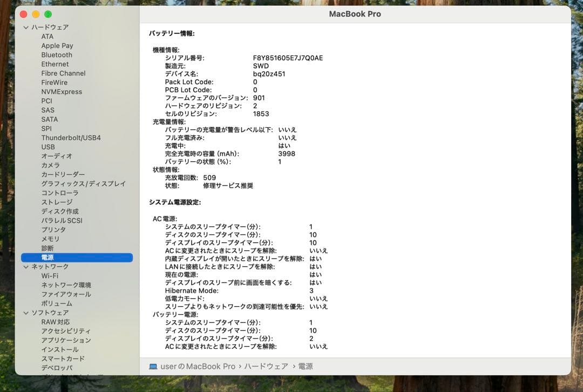Screen dimensions: 583x392
Task: Click the green zoom window button
Action: click(x=48, y=14)
